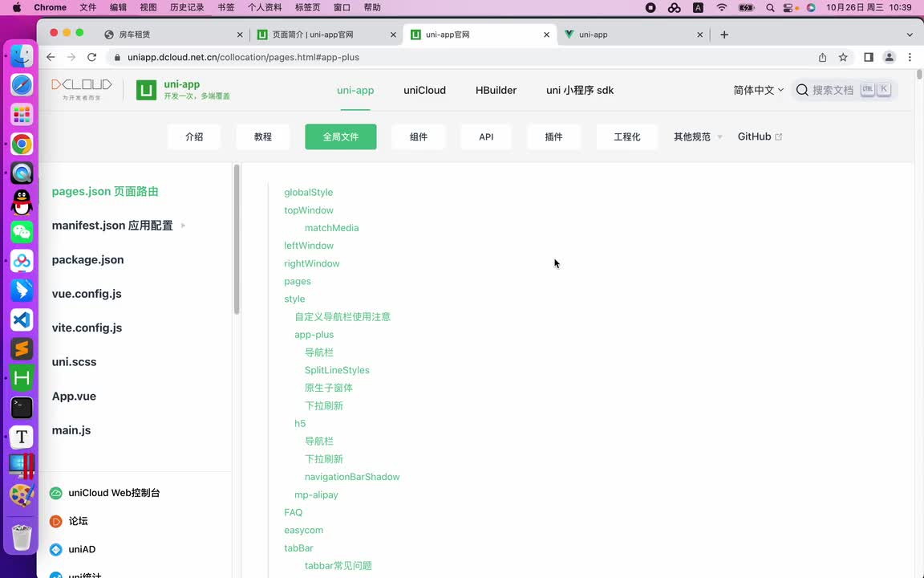This screenshot has width=924, height=578.
Task: Expand the 其他规范 dropdown
Action: click(698, 136)
